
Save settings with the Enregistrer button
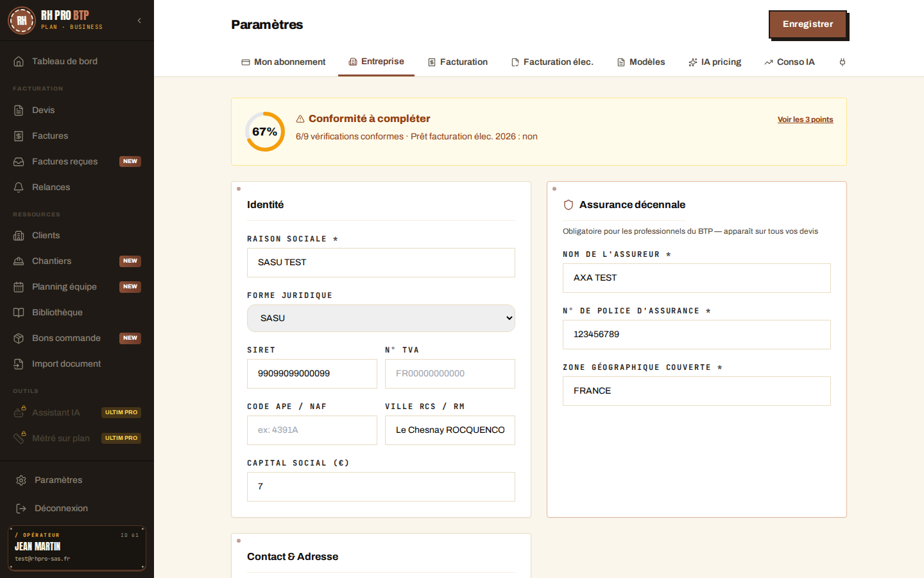click(808, 24)
